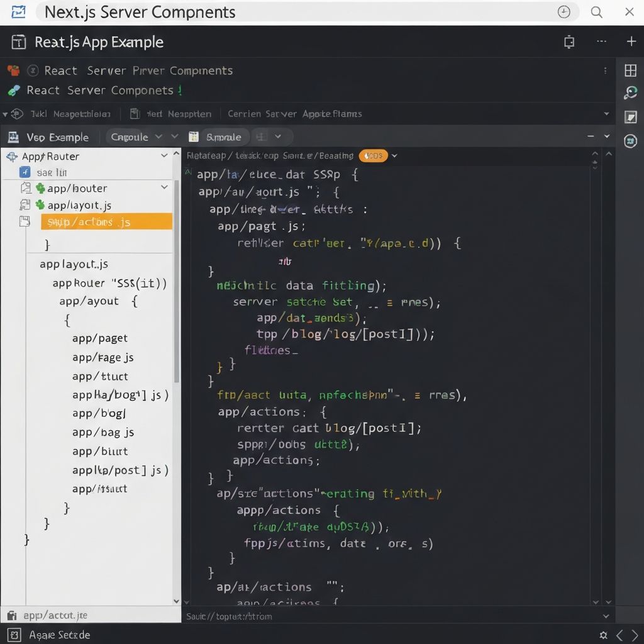The height and width of the screenshot is (644, 644).
Task: Click the notes panel icon on right edge
Action: pyautogui.click(x=631, y=116)
